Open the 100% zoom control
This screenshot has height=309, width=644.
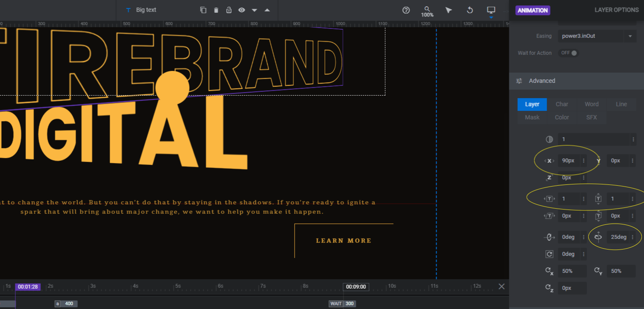(x=427, y=11)
